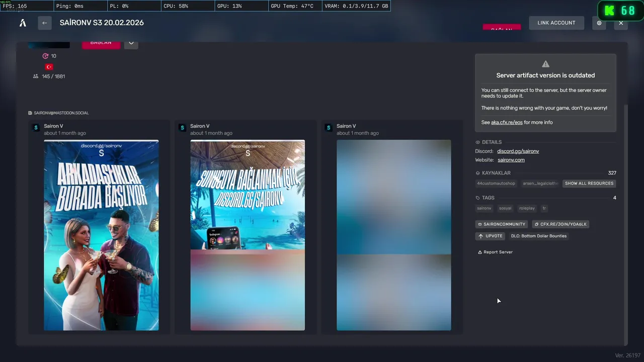Click the GPU Temp overlay readout
The height and width of the screenshot is (362, 644).
294,6
